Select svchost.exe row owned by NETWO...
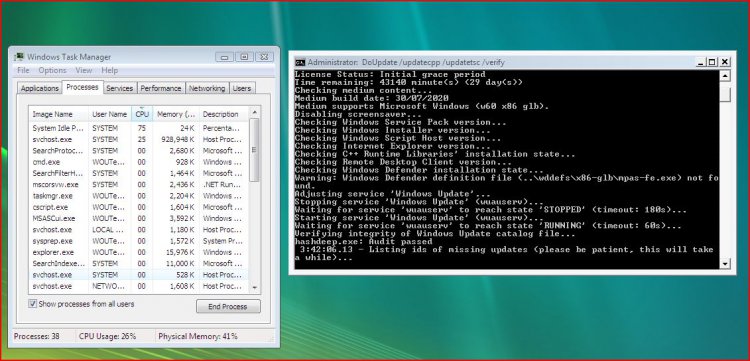The height and width of the screenshot is (361, 750). click(x=138, y=286)
